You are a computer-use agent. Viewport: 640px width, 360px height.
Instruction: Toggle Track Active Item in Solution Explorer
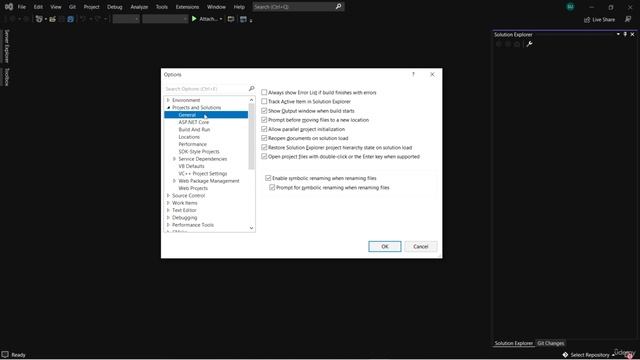click(x=264, y=101)
